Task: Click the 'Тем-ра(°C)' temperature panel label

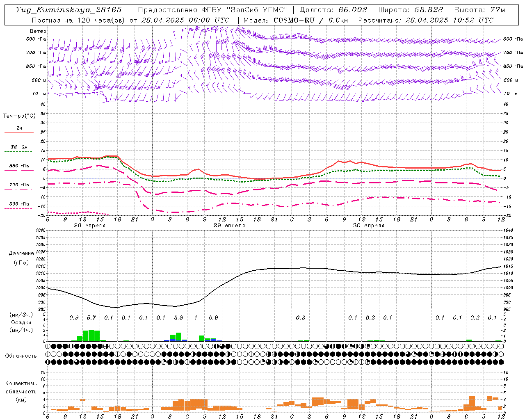Action: pos(19,116)
